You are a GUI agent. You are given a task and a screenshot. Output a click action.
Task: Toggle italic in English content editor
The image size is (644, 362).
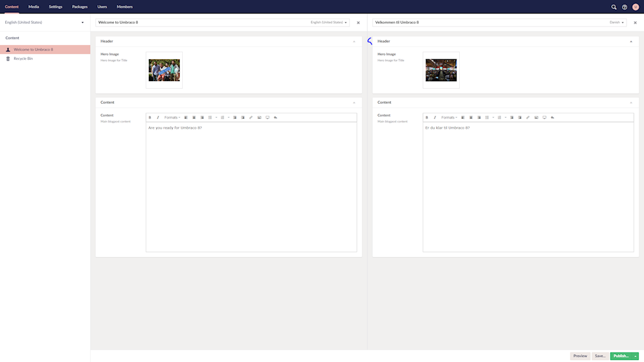point(158,117)
